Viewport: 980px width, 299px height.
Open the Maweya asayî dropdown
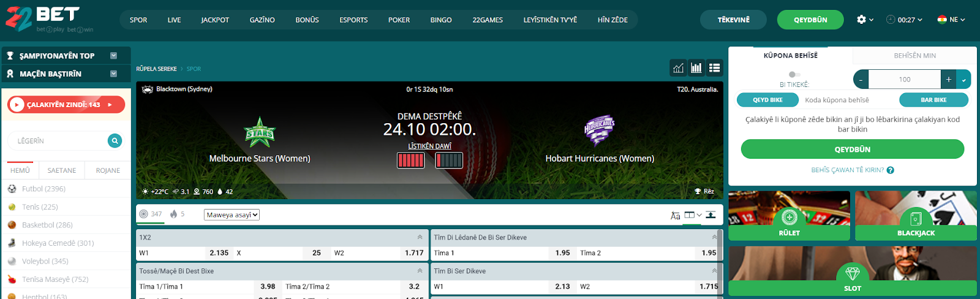(232, 215)
